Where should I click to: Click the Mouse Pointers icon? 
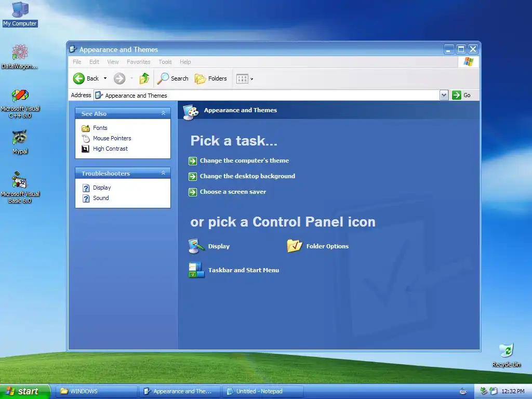[x=86, y=138]
